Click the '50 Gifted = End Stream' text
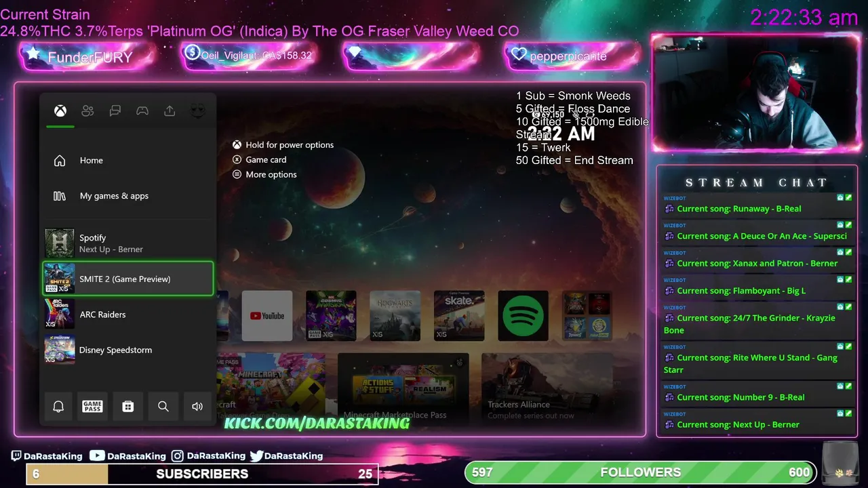The width and height of the screenshot is (868, 488). pos(574,161)
